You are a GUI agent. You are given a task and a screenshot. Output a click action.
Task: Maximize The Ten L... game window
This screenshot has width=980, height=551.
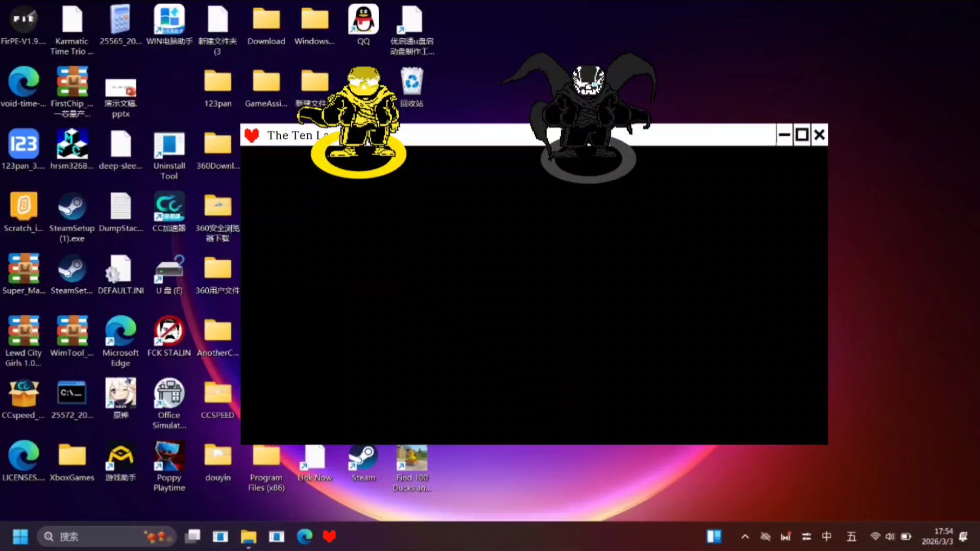[802, 135]
